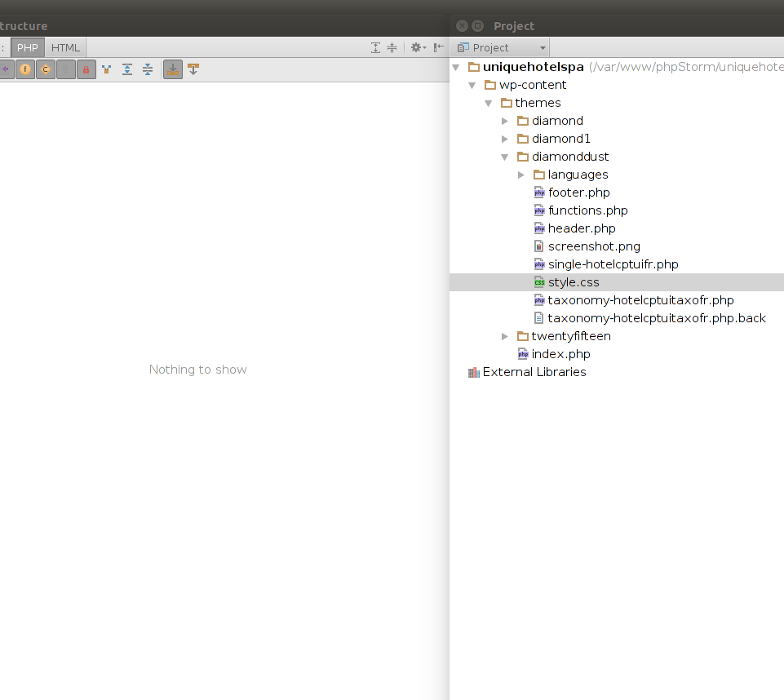
Task: Select the uniquehotelspa project root folder icon
Action: click(x=474, y=67)
